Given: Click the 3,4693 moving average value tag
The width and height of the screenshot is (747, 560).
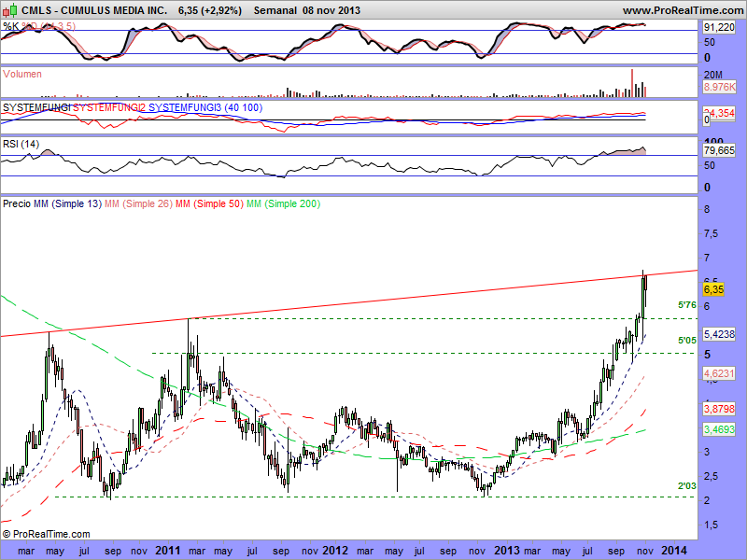Looking at the screenshot, I should tap(719, 429).
